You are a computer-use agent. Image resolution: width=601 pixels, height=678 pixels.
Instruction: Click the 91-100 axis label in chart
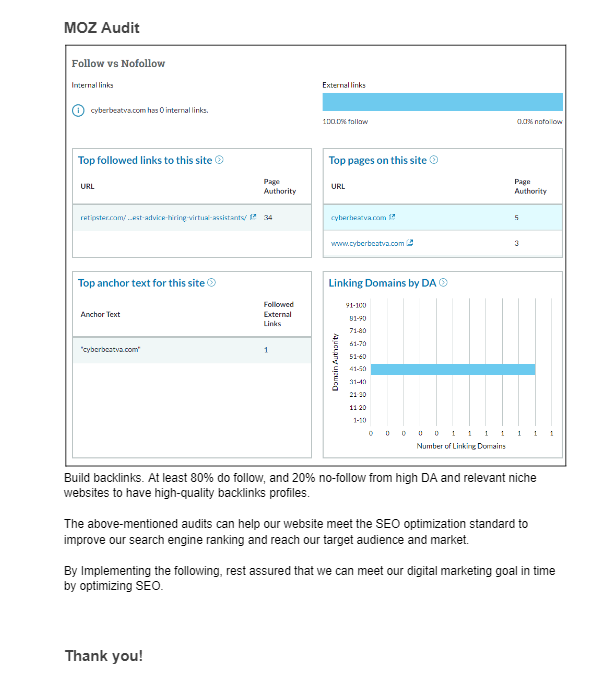[356, 305]
